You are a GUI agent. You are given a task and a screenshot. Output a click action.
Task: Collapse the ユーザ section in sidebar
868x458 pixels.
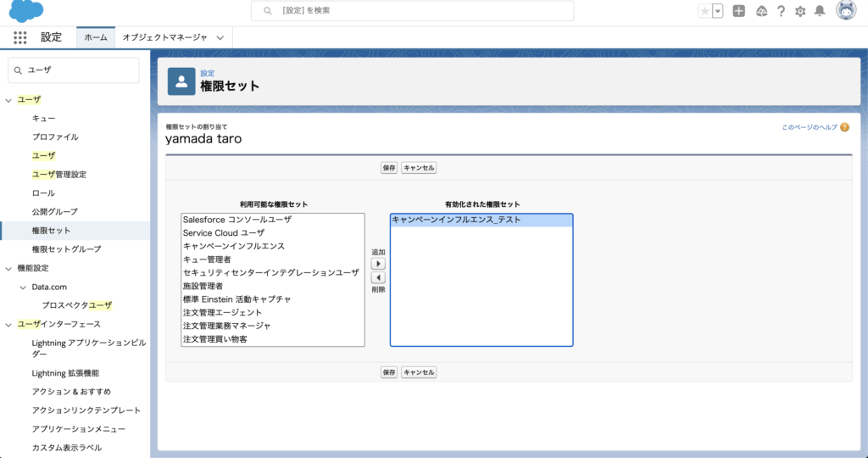coord(8,100)
